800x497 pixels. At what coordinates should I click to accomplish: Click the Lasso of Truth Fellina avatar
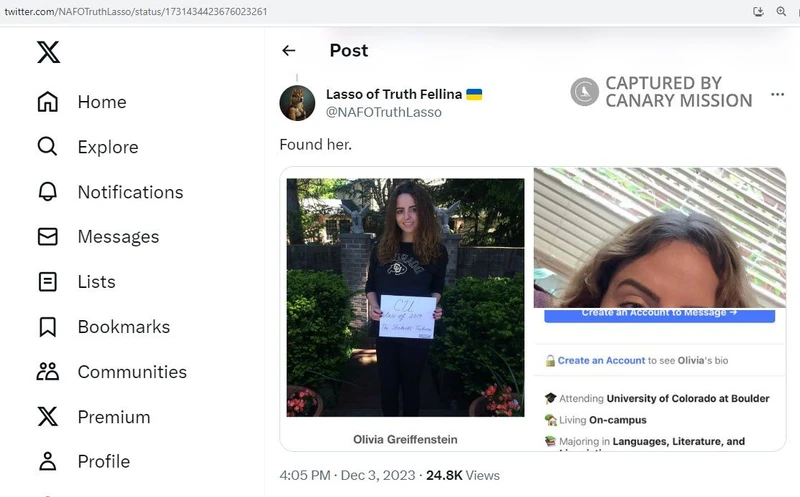297,103
